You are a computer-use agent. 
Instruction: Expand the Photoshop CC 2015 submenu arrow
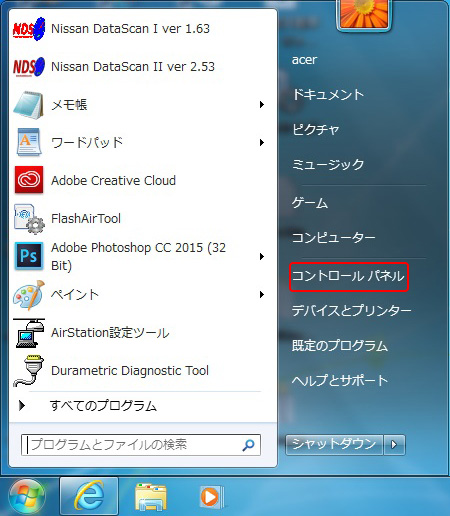(262, 257)
